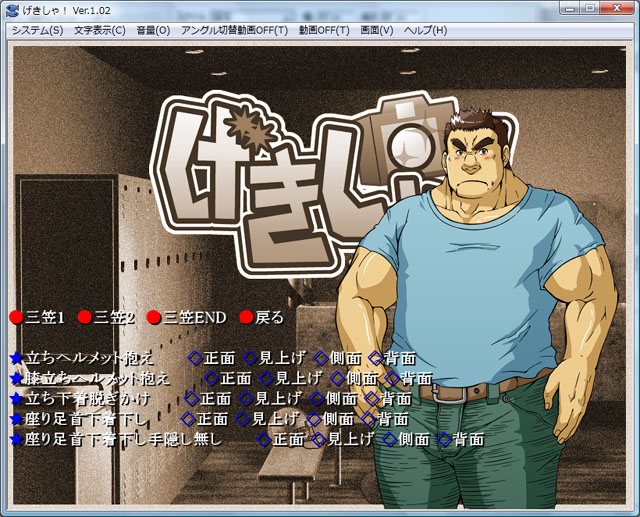Click the 座り足首下着下し label
Viewport: 640px width, 517px height.
pos(78,419)
